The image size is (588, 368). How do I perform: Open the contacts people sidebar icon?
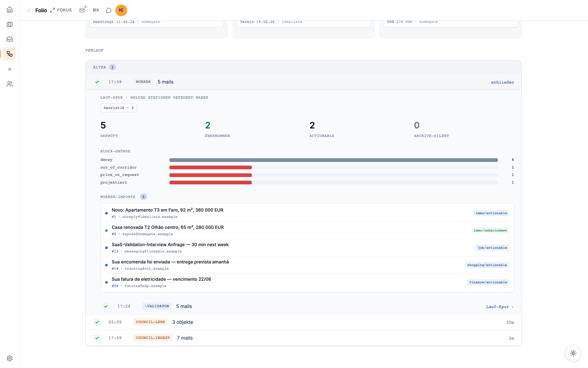pyautogui.click(x=9, y=84)
